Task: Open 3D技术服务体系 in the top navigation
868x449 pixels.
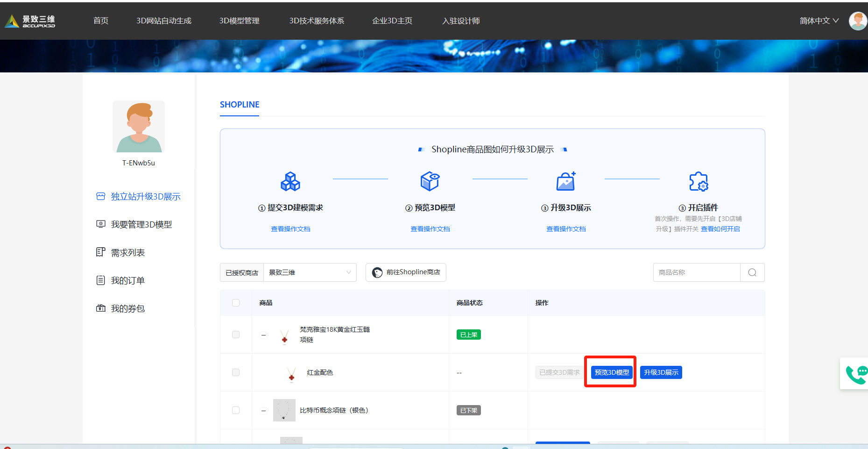Action: [x=317, y=21]
